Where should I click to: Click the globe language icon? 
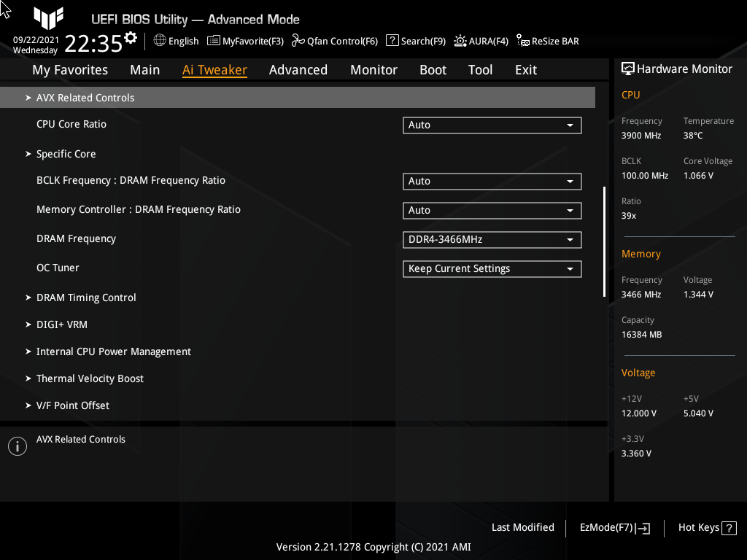click(160, 41)
